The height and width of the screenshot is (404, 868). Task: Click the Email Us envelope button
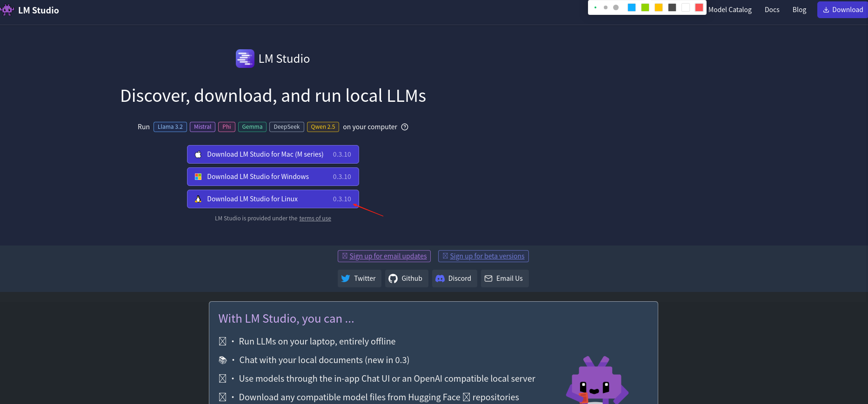pyautogui.click(x=504, y=278)
